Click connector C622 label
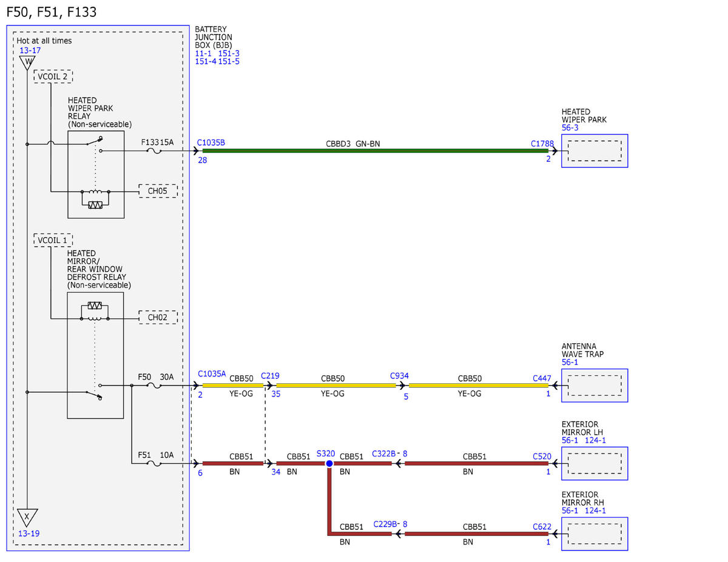 point(542,527)
